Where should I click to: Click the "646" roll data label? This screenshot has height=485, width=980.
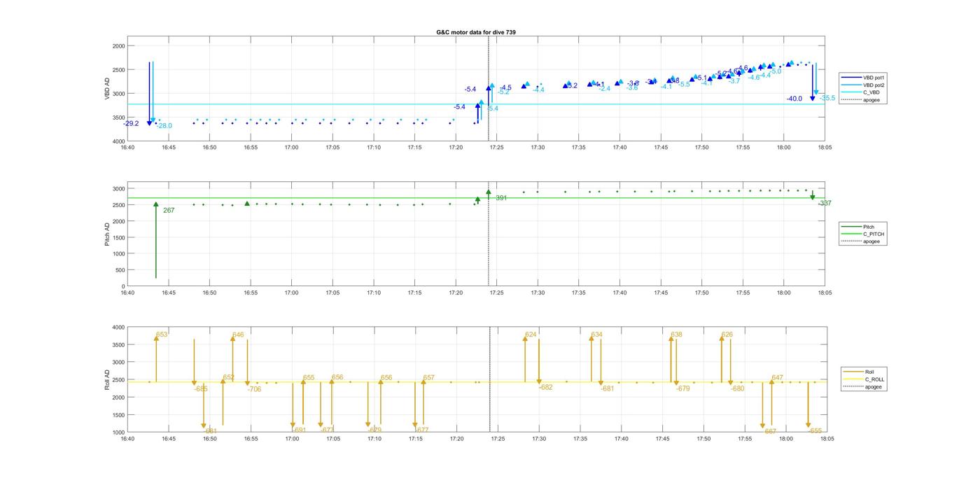238,335
